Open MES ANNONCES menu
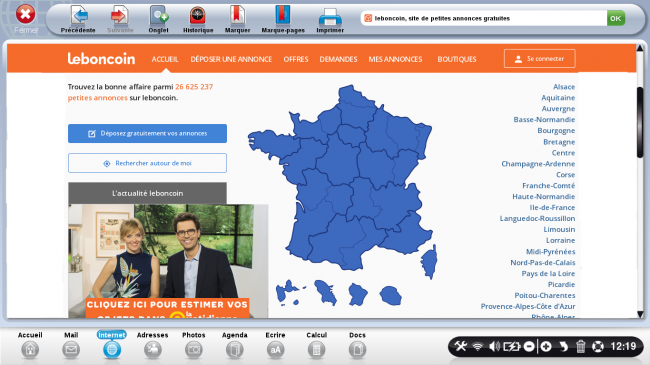Screen dimensions: 650x365 pyautogui.click(x=395, y=59)
